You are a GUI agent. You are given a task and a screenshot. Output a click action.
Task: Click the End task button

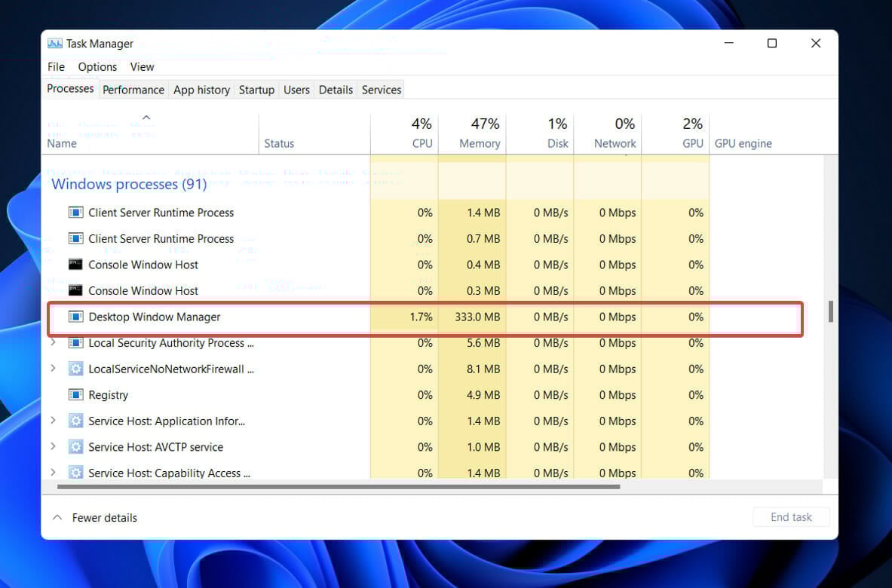pyautogui.click(x=790, y=517)
